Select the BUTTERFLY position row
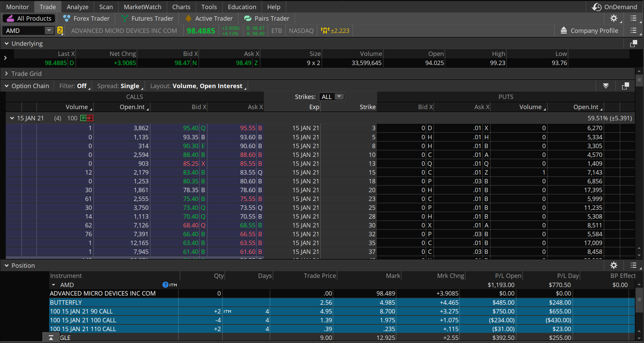 [342, 302]
